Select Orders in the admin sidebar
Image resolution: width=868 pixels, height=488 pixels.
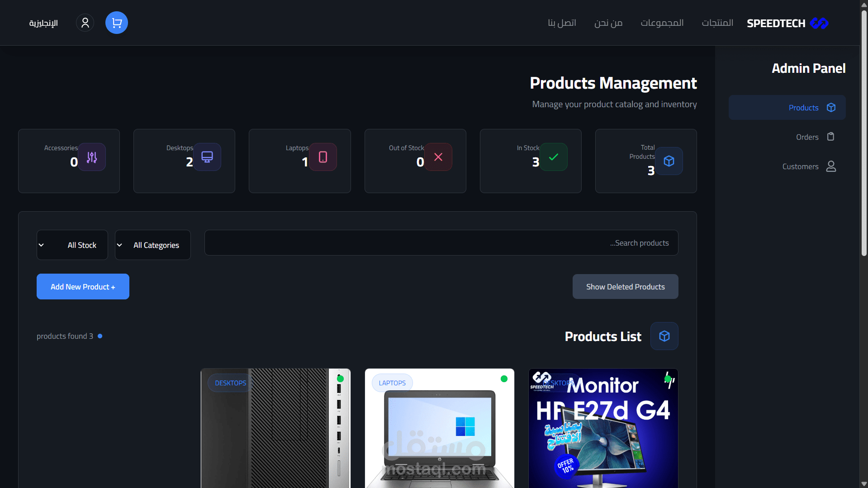pos(787,137)
